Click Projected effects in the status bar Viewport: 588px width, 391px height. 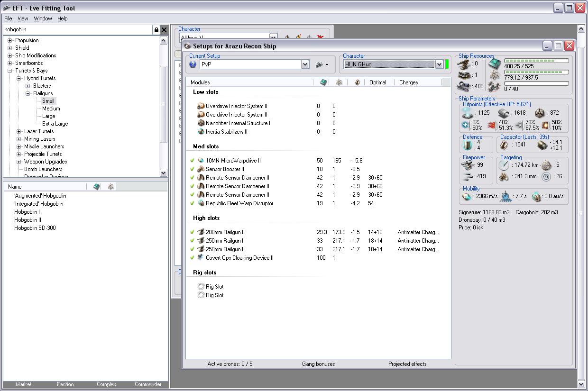coord(407,364)
